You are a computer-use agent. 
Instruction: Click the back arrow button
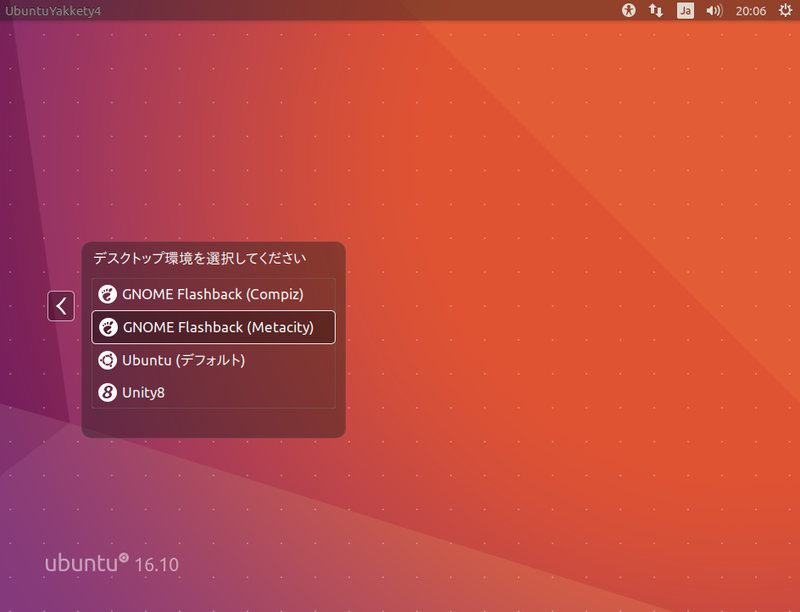(61, 306)
